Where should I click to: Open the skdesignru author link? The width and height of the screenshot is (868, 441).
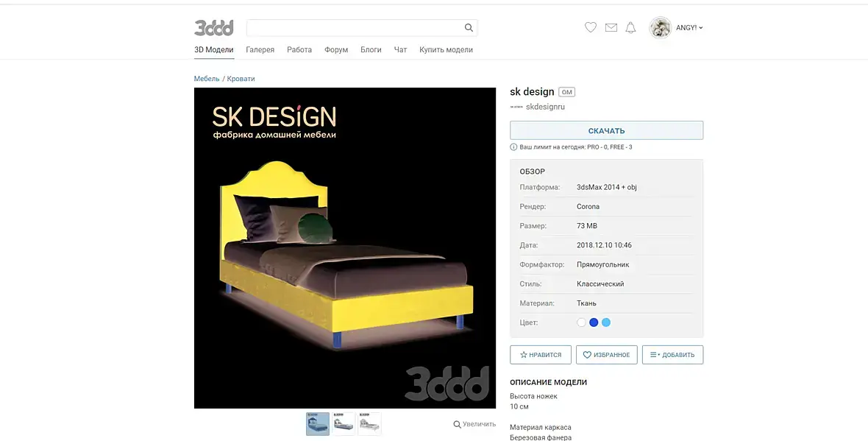point(545,107)
